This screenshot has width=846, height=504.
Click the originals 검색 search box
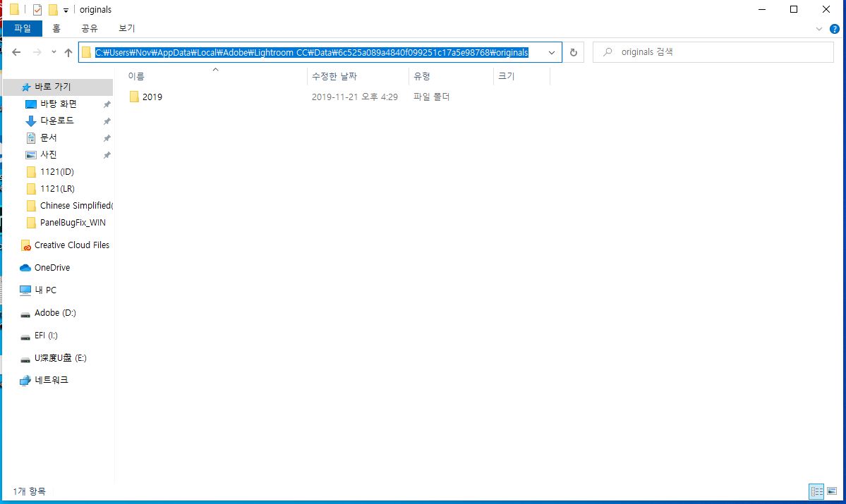coord(713,51)
